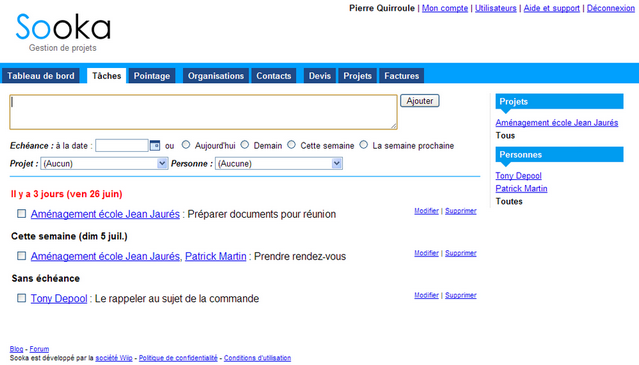Screen dimensions: 639x365
Task: Select the Tâches tab
Action: tap(106, 76)
